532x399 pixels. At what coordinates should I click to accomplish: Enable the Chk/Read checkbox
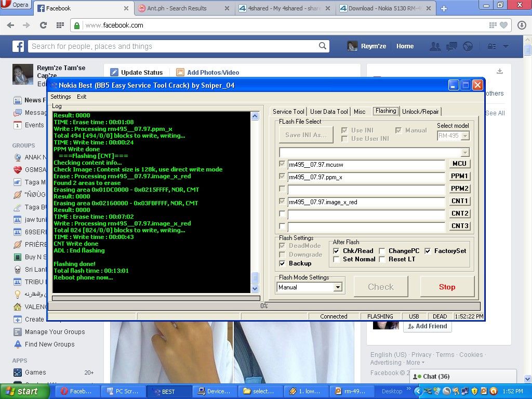336,251
